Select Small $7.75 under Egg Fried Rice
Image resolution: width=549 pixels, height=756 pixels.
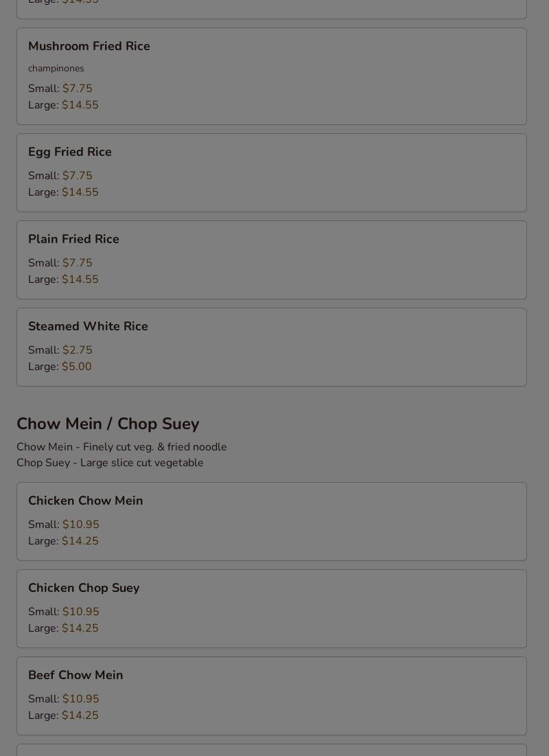point(77,176)
